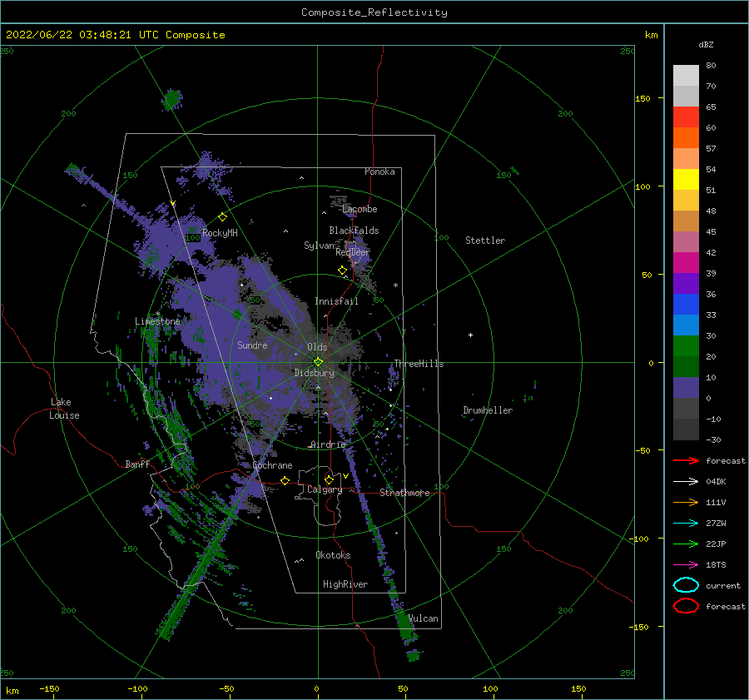Select the red forecast ellipse icon
Screen dimensions: 749x700
click(x=686, y=606)
